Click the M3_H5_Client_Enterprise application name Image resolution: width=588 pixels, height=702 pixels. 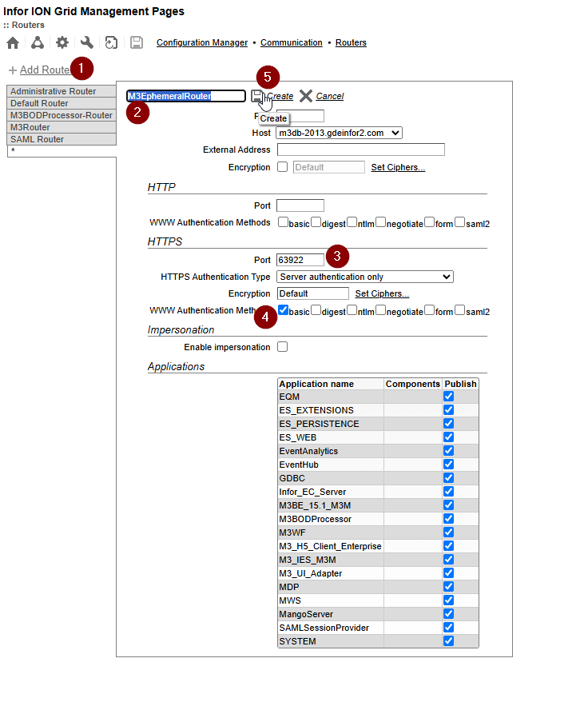click(330, 546)
